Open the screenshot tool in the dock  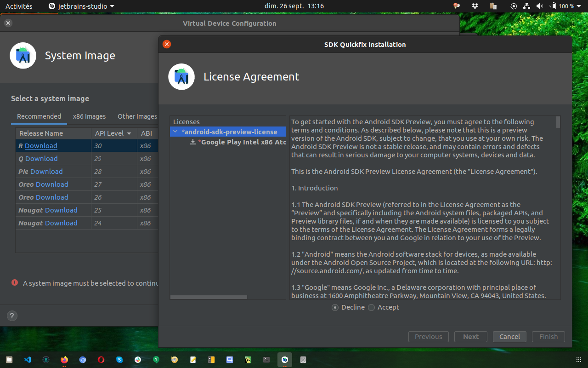pyautogui.click(x=230, y=360)
